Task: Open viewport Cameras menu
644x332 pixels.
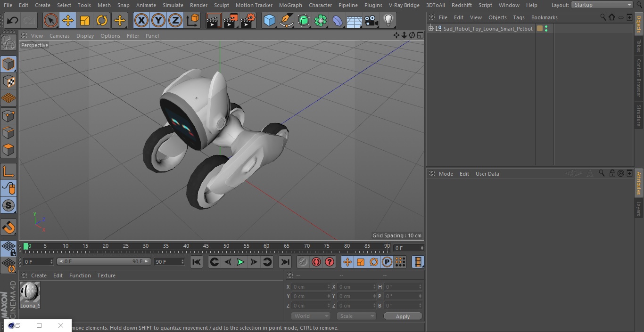Action: point(59,36)
